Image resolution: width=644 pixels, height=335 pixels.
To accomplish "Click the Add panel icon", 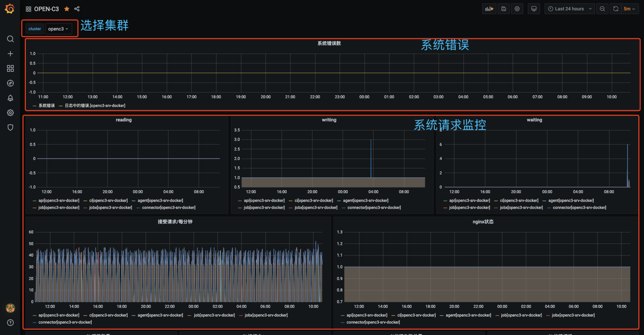I will pyautogui.click(x=489, y=9).
